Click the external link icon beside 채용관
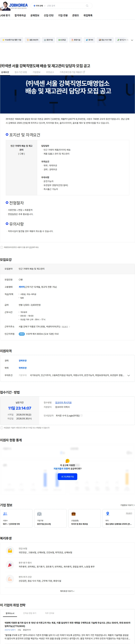Viewport: 135px width, 644px height. tap(84, 72)
